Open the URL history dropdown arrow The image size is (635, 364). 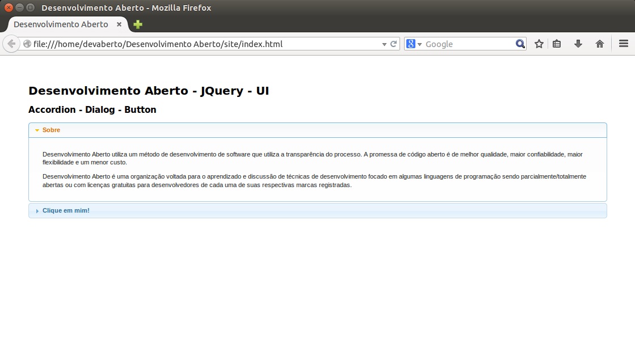(384, 44)
